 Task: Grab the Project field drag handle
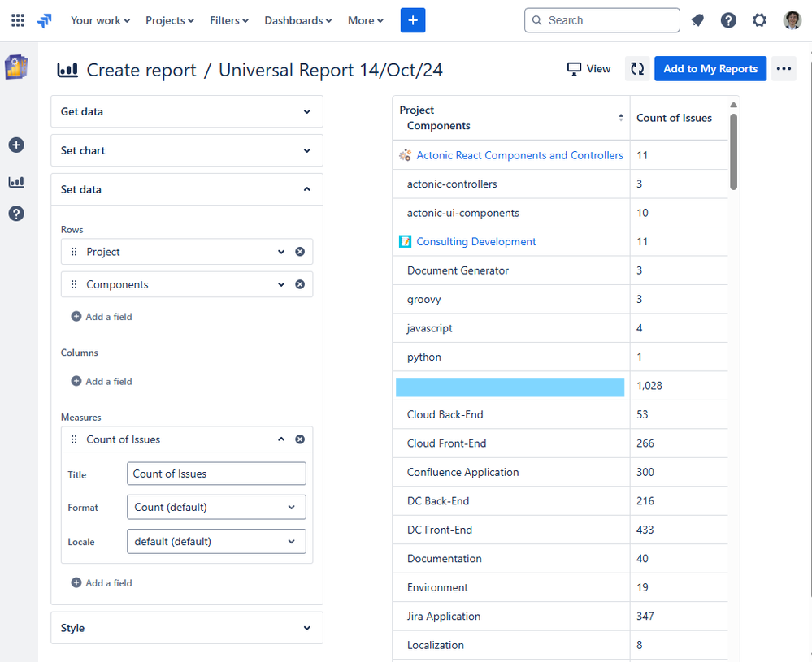pos(74,252)
